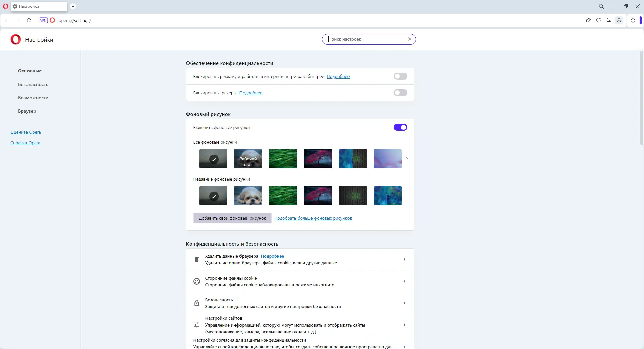Open the Браузер sidebar section

tap(27, 111)
